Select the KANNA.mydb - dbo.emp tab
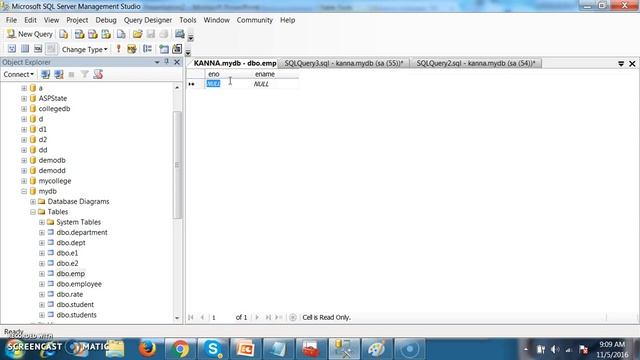640x360 pixels. pos(234,63)
